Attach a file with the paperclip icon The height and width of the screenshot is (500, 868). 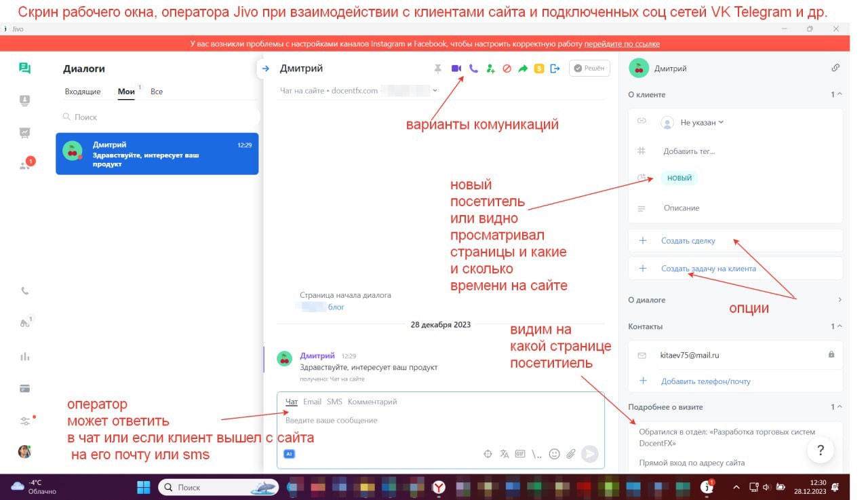[571, 454]
